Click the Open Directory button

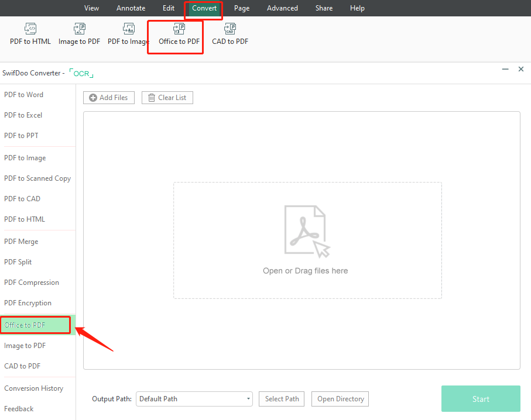click(340, 399)
